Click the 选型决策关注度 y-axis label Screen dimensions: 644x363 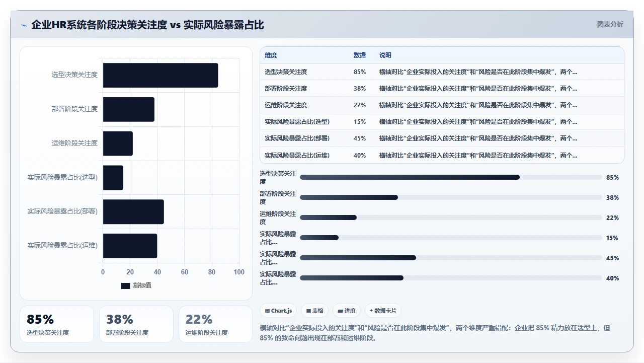(x=74, y=75)
